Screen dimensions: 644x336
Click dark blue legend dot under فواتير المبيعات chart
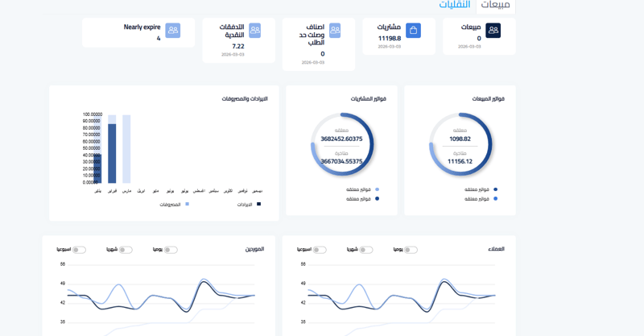(495, 189)
